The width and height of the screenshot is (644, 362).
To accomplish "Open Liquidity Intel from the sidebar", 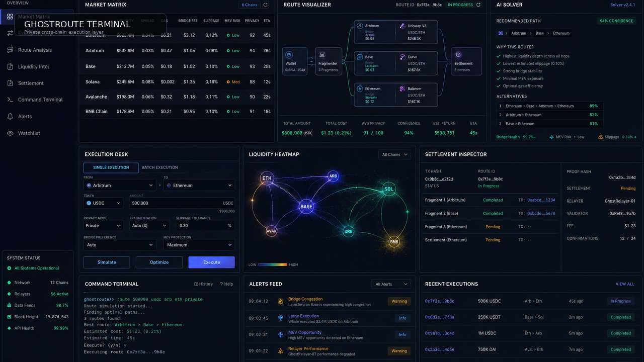I will click(x=34, y=66).
